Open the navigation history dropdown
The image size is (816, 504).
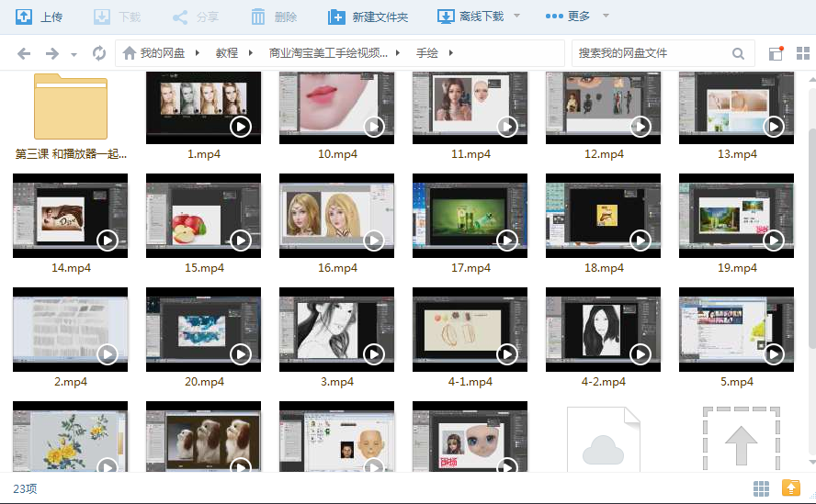click(74, 54)
